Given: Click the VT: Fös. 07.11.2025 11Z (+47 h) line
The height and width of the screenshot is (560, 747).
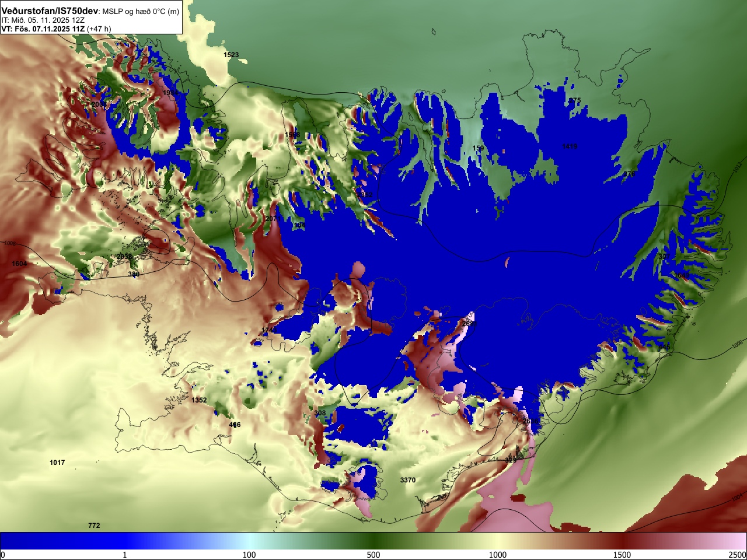Looking at the screenshot, I should (x=56, y=28).
